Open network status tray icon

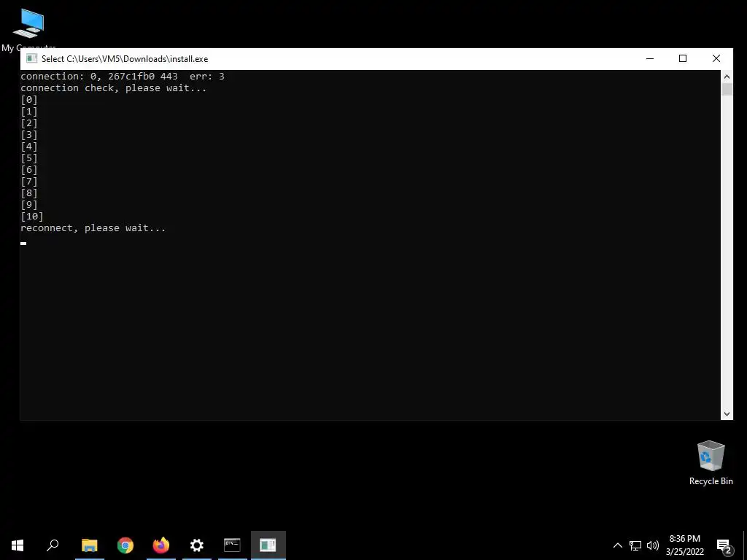click(x=635, y=545)
